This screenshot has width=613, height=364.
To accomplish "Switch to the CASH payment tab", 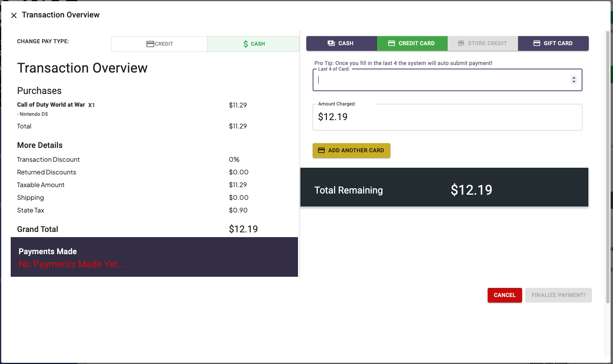I will pos(341,43).
